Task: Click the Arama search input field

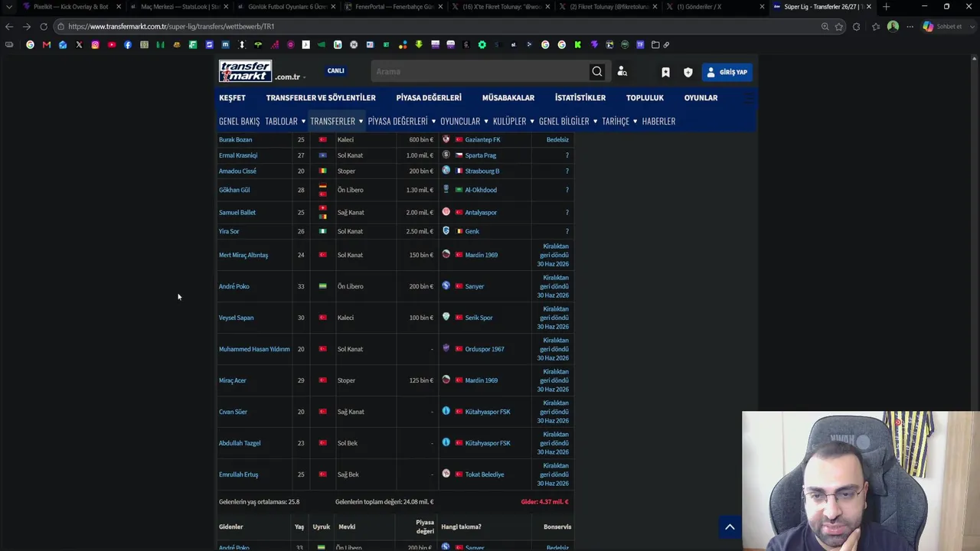Action: 479,71
